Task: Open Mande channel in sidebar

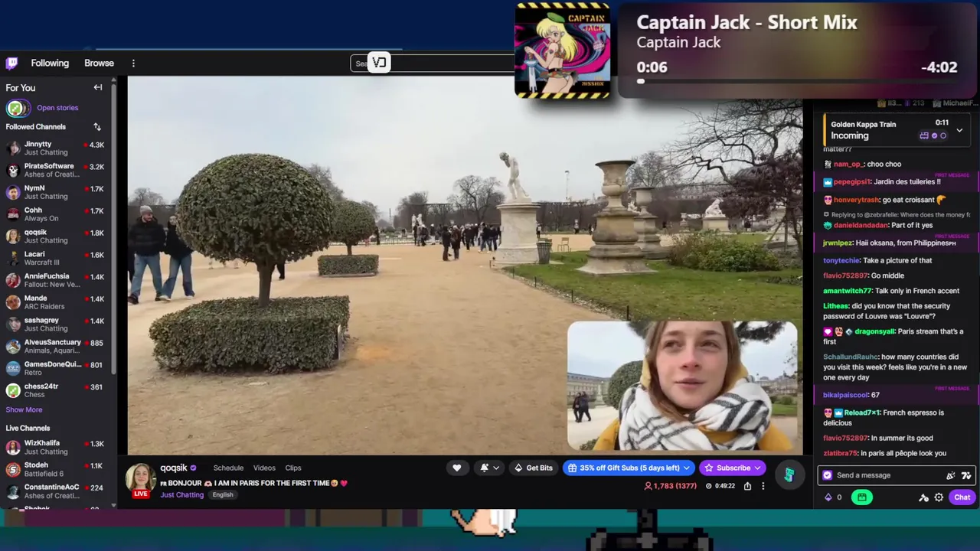Action: (x=55, y=302)
